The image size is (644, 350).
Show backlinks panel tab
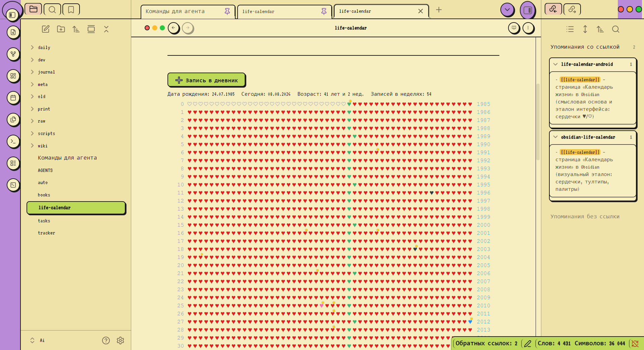[x=553, y=9]
